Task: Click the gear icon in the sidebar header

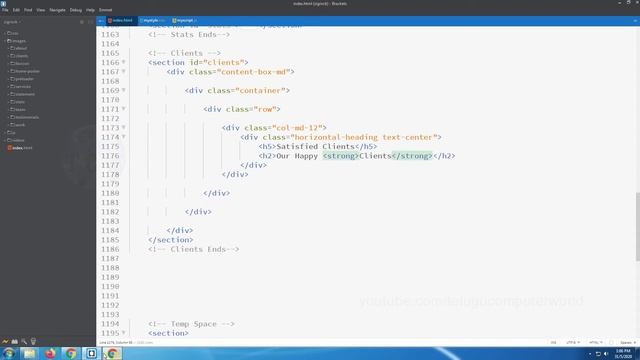Action: click(82, 22)
